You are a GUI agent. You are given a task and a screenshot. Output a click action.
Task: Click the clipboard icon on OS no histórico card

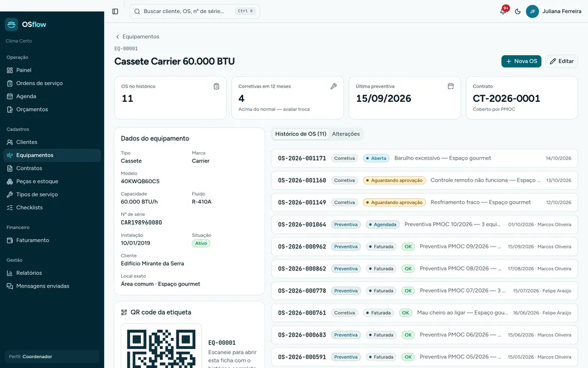point(216,86)
